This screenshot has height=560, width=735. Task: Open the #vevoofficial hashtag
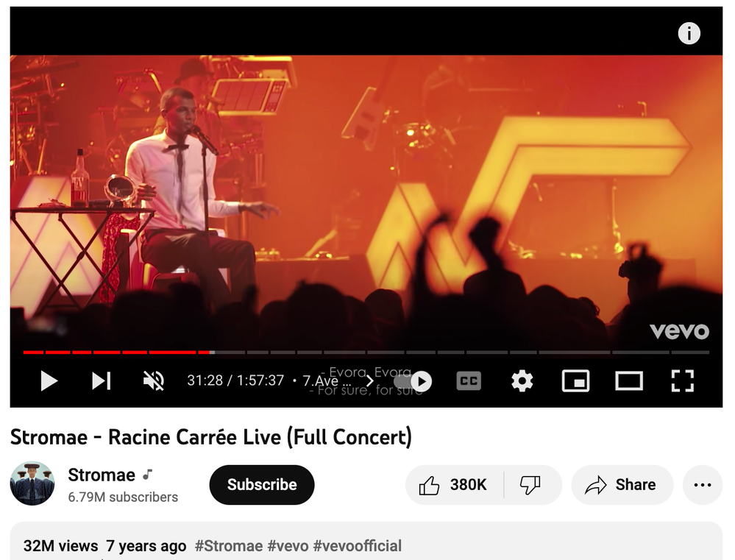357,546
